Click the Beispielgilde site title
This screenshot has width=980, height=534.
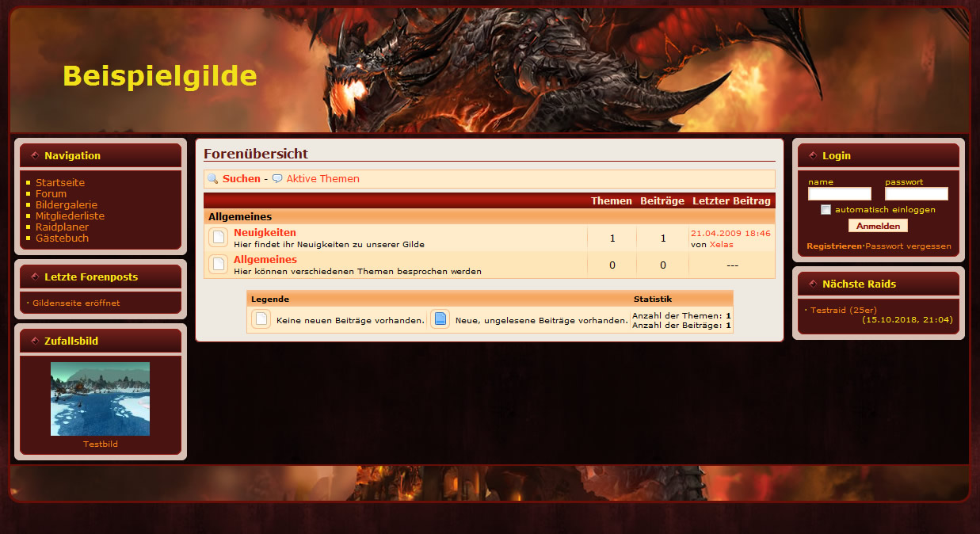click(160, 76)
